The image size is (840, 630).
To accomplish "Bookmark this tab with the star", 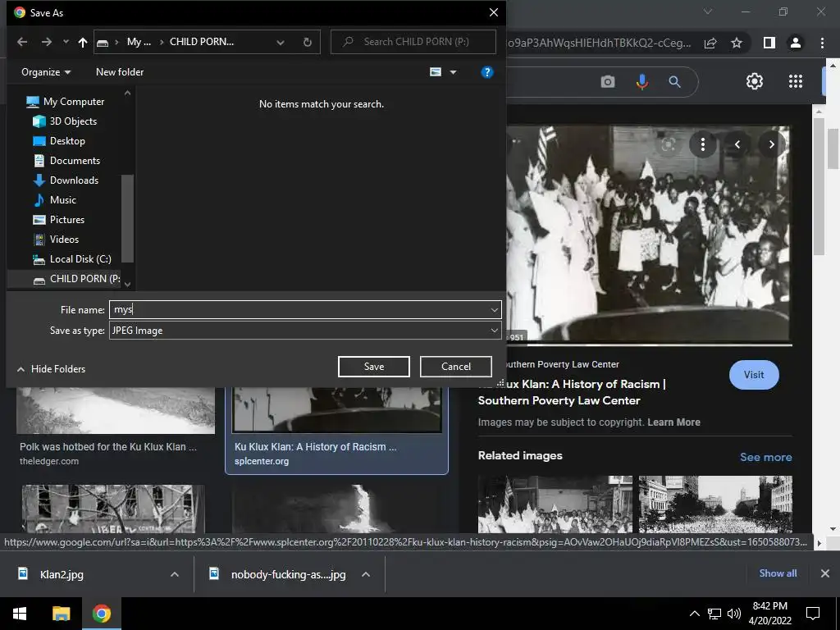I will point(737,43).
